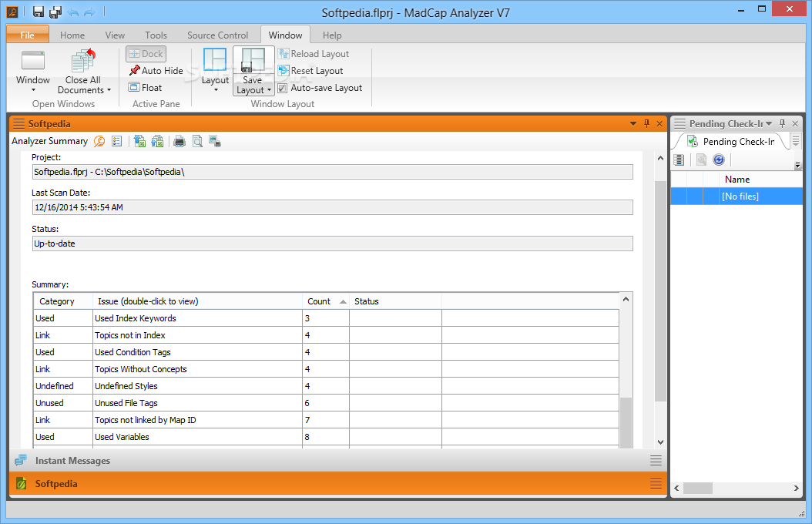Click the first export-to-spreadsheet toolbar icon
Screen dimensions: 812x524
click(x=139, y=141)
